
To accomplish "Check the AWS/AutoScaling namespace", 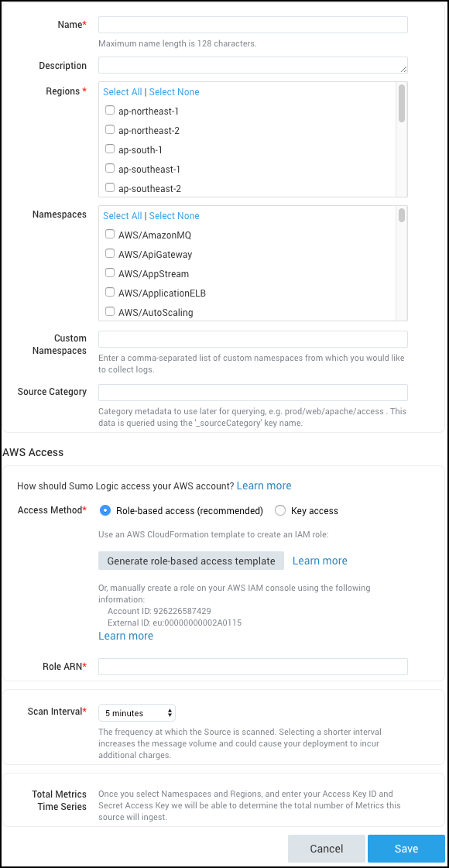I will 109,312.
